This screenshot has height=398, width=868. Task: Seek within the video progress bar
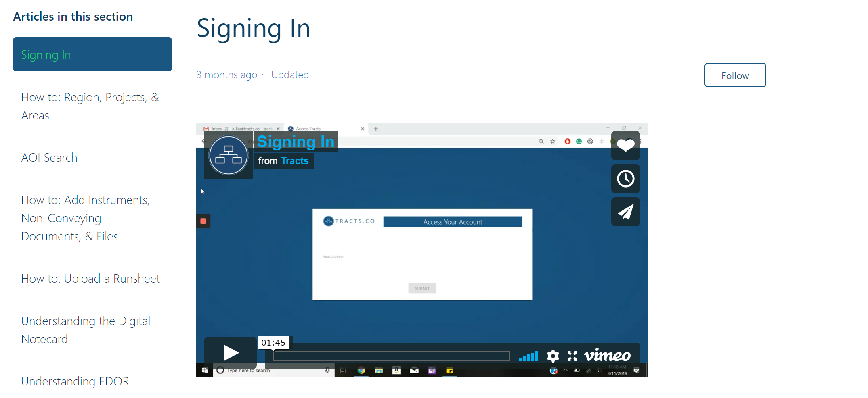(391, 356)
